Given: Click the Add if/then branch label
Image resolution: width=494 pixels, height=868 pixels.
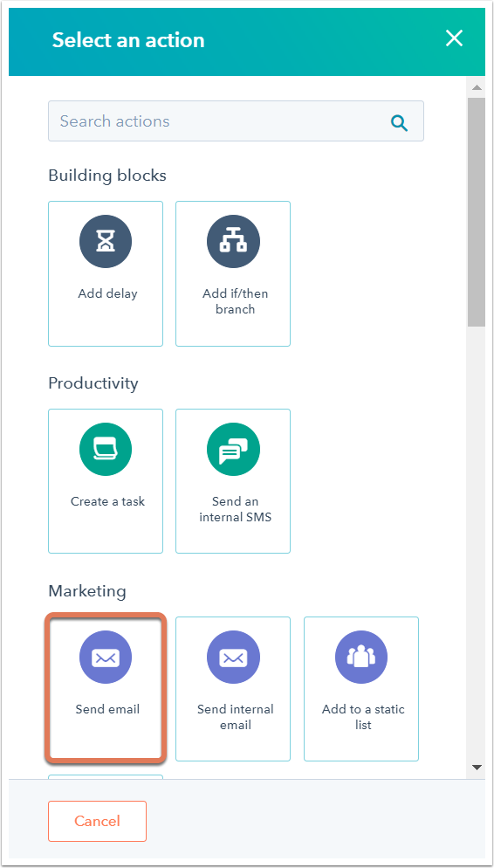Looking at the screenshot, I should pos(235,301).
